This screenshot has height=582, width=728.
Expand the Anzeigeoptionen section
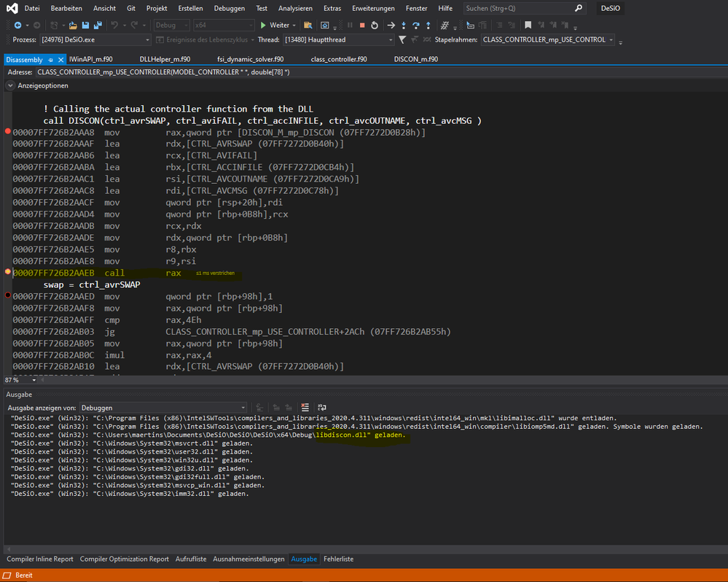click(10, 85)
